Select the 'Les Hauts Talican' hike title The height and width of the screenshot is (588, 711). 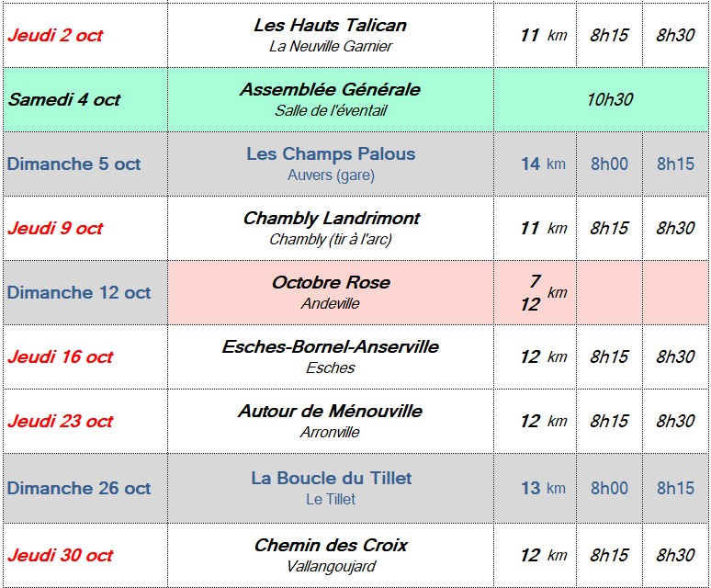point(330,25)
